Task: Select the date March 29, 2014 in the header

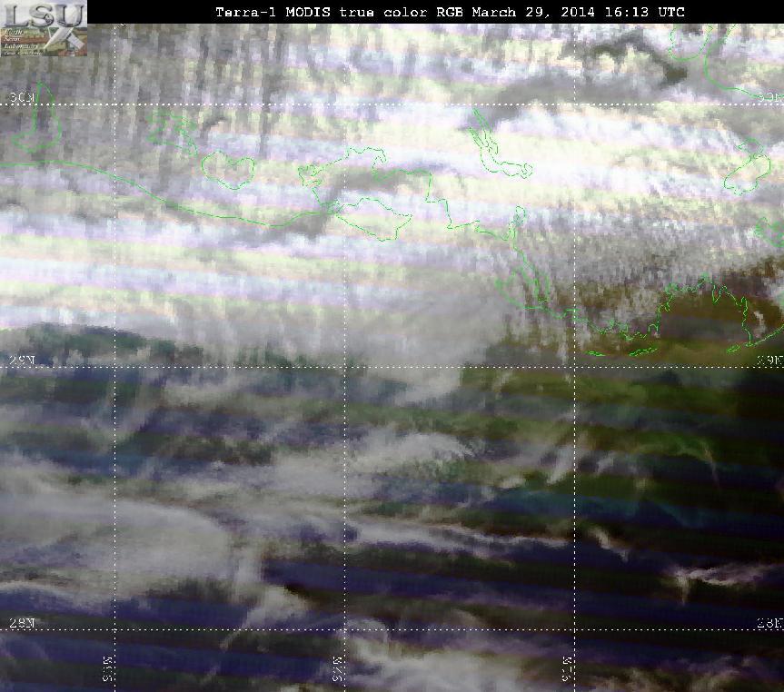Action: pyautogui.click(x=533, y=12)
